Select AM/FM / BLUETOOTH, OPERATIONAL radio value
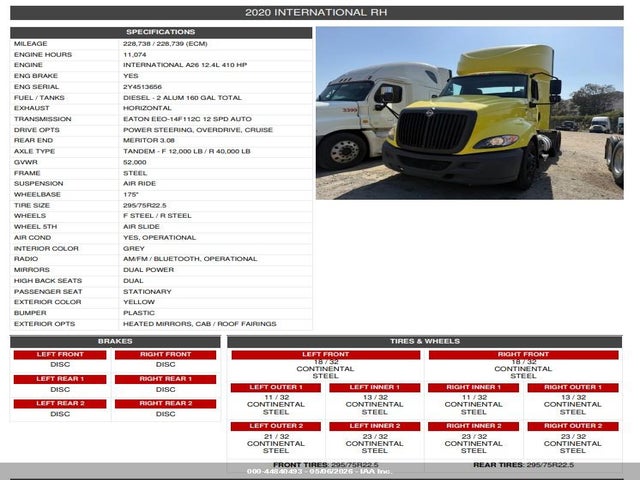 pos(190,259)
